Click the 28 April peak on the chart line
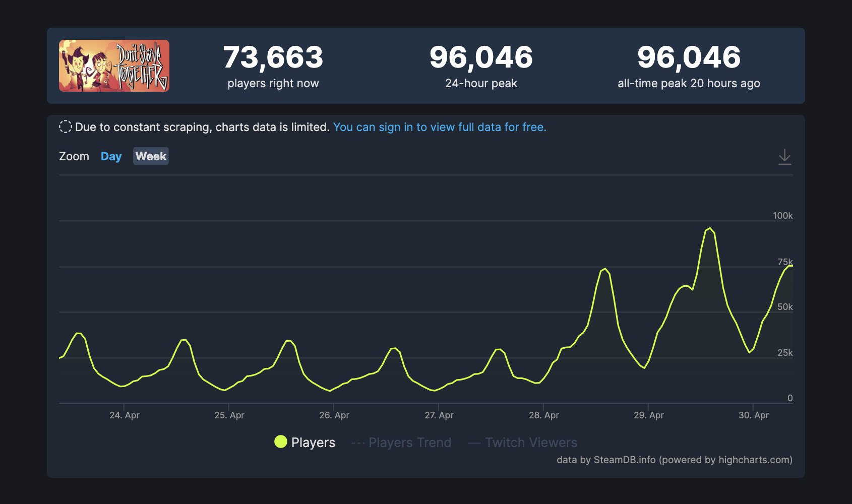 point(605,269)
